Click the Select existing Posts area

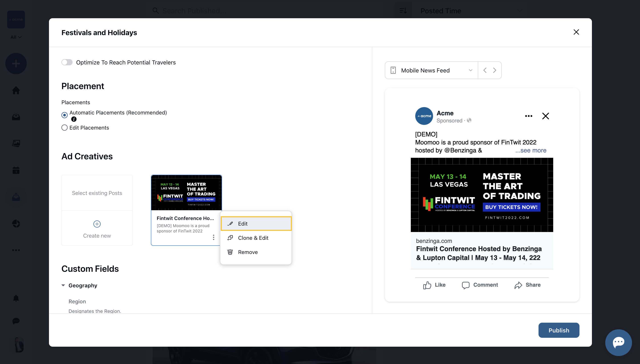[x=97, y=193]
